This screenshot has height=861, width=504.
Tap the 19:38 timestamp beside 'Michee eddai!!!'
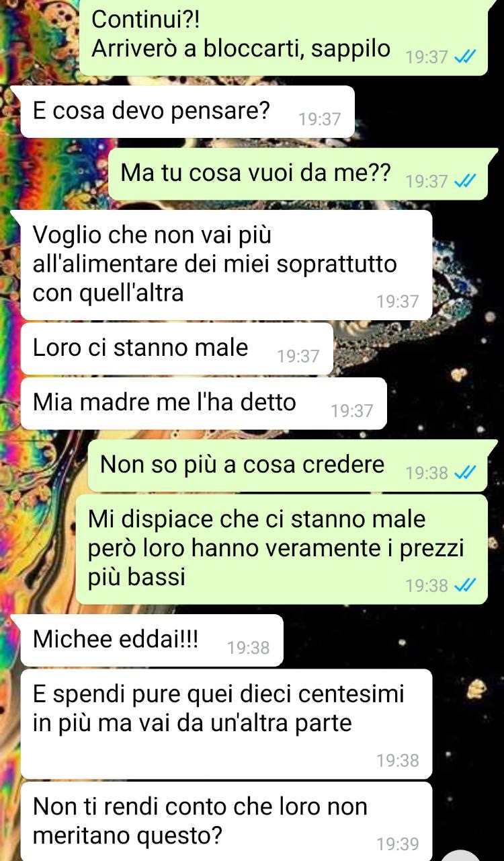click(x=249, y=648)
